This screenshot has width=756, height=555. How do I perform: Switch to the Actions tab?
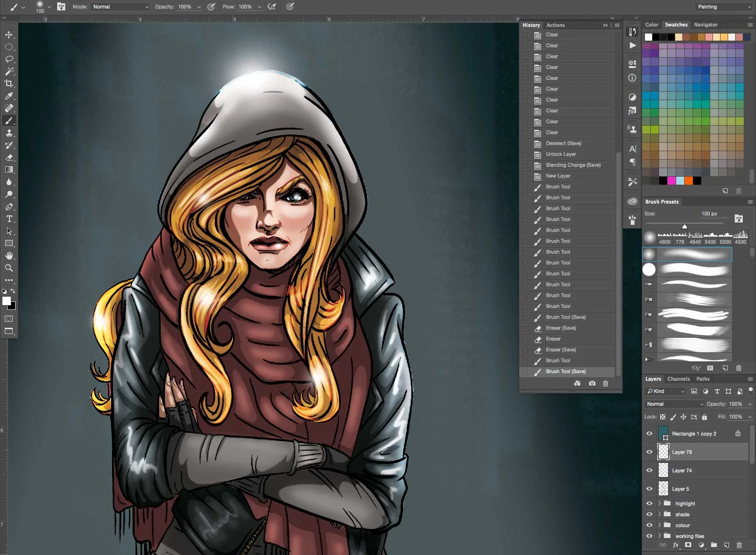(556, 25)
